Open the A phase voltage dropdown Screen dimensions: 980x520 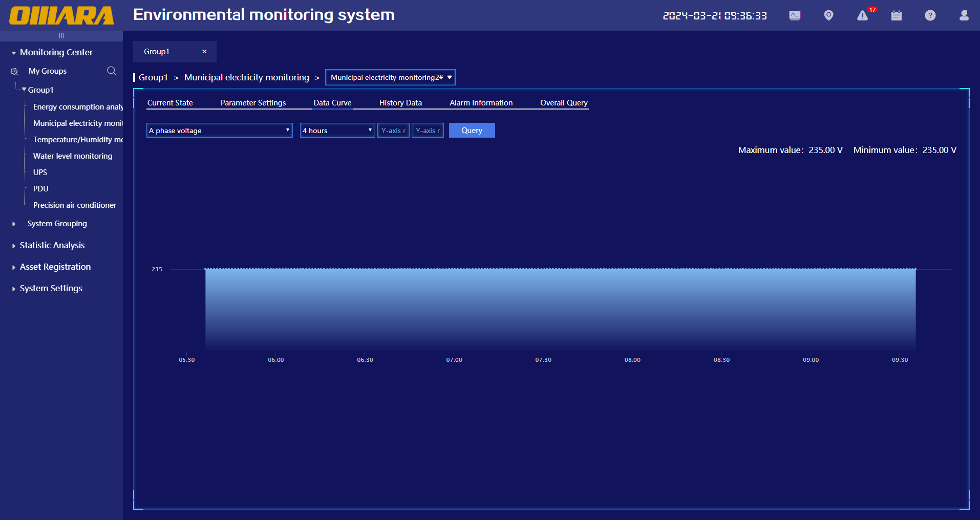[x=219, y=131]
